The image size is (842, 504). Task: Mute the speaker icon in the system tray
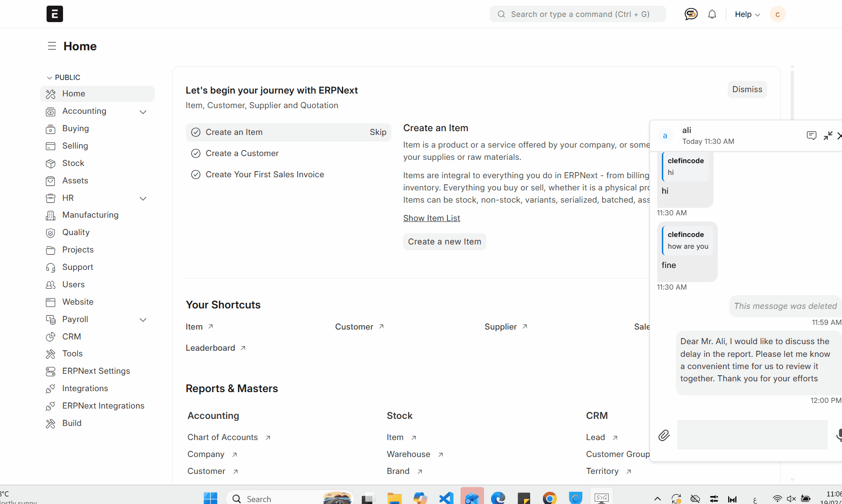[791, 499]
